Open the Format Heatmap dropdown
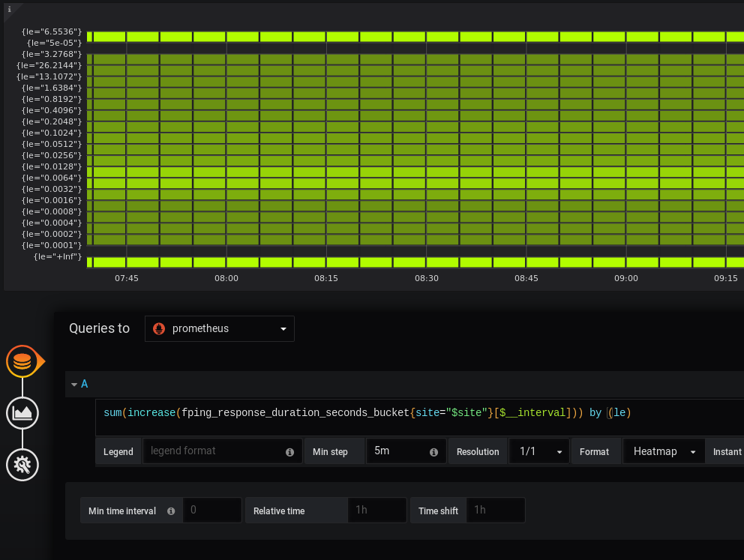Viewport: 744px width, 560px height. tap(663, 451)
